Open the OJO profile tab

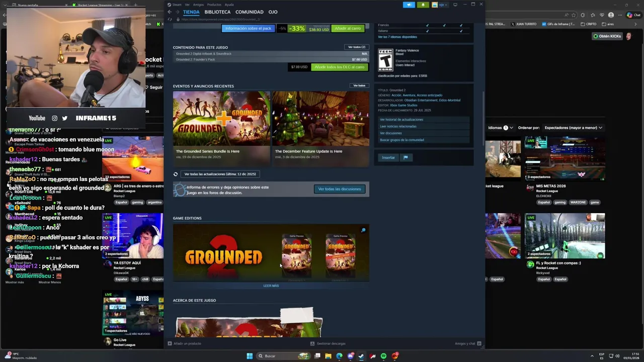click(x=273, y=12)
